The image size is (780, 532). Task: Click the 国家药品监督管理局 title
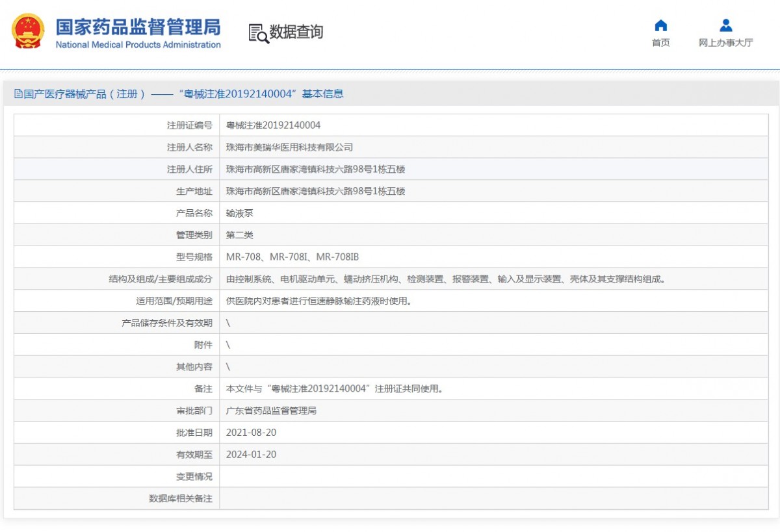[138, 27]
